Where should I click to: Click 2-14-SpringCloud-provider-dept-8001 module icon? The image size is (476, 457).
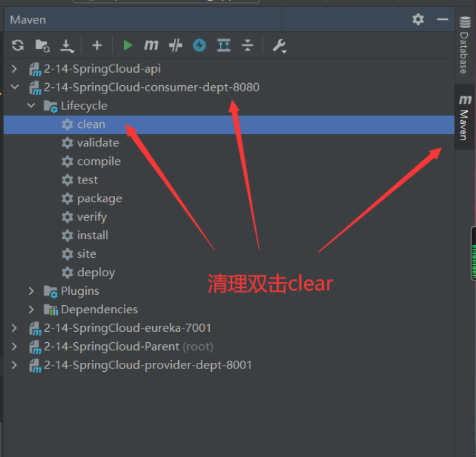point(35,366)
